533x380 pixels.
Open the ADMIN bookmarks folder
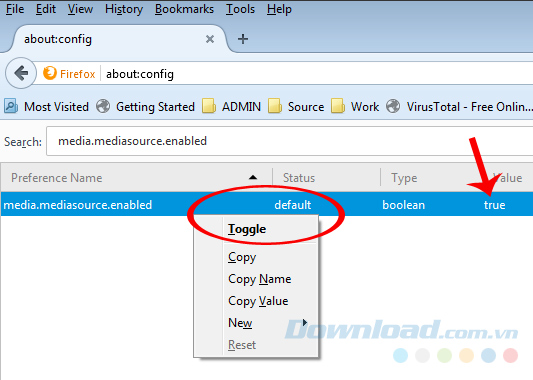pos(231,107)
